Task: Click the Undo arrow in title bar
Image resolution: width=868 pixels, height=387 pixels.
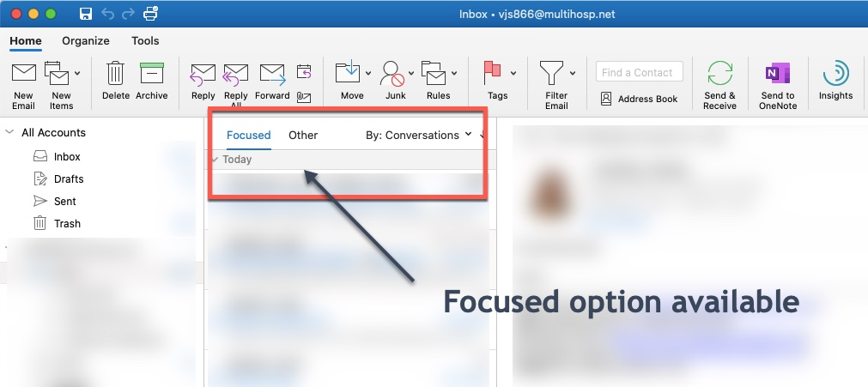Action: tap(108, 14)
